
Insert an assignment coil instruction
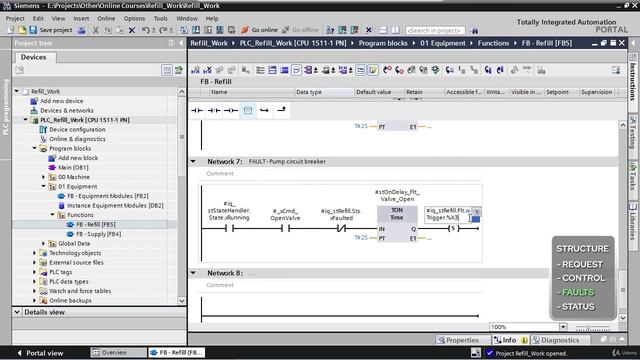231,110
